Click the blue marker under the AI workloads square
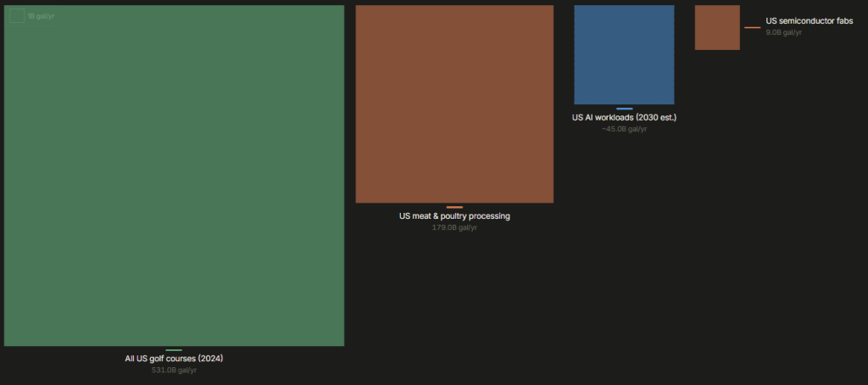This screenshot has width=868, height=385. pyautogui.click(x=624, y=109)
